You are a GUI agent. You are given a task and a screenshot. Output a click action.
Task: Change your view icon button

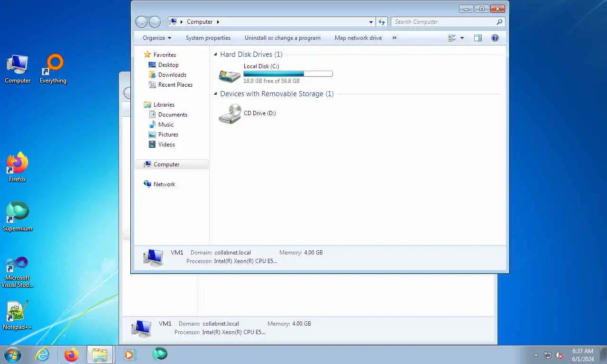(452, 38)
